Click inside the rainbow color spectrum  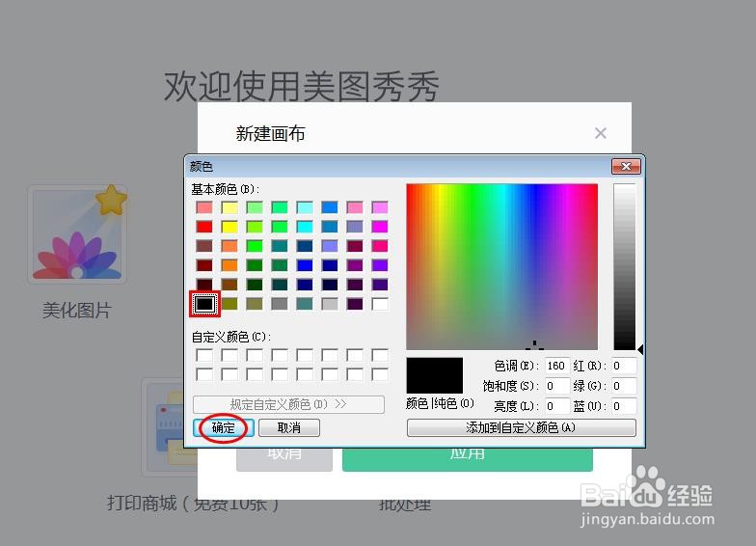coord(501,266)
